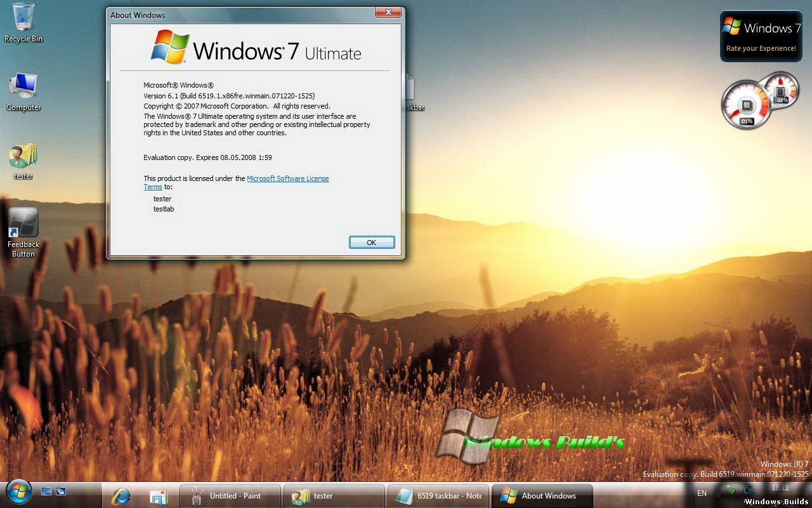Select the tester user folder icon
The width and height of the screenshot is (812, 508).
click(x=23, y=161)
